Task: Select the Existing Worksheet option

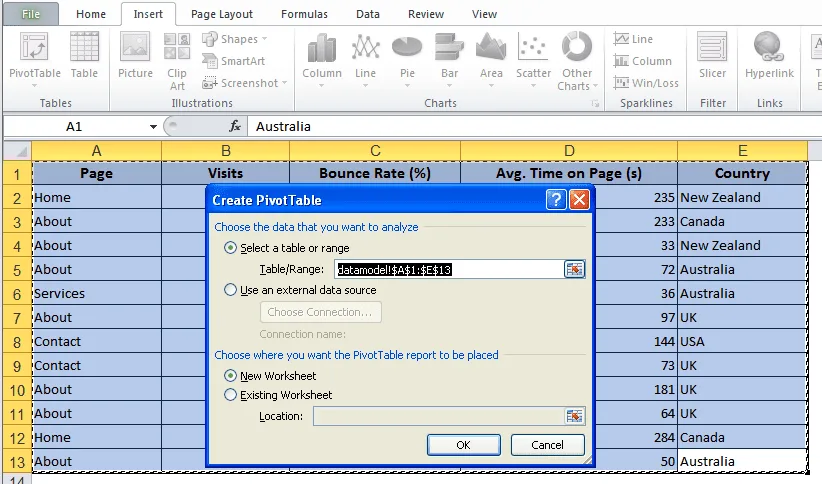Action: tap(230, 395)
